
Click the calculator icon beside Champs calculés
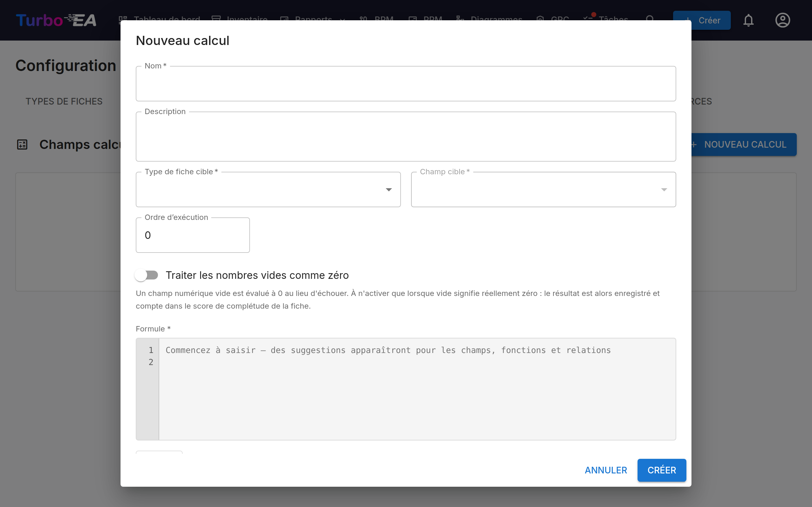tap(22, 144)
